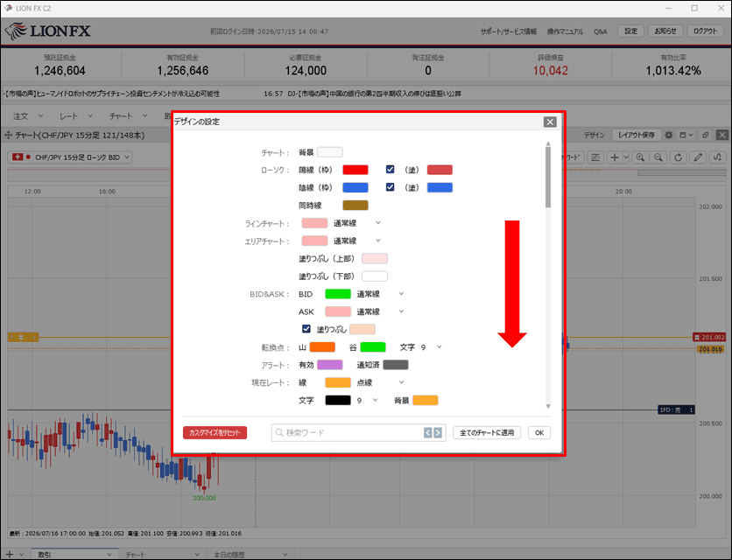Pop out the chart panel window

pos(706,135)
